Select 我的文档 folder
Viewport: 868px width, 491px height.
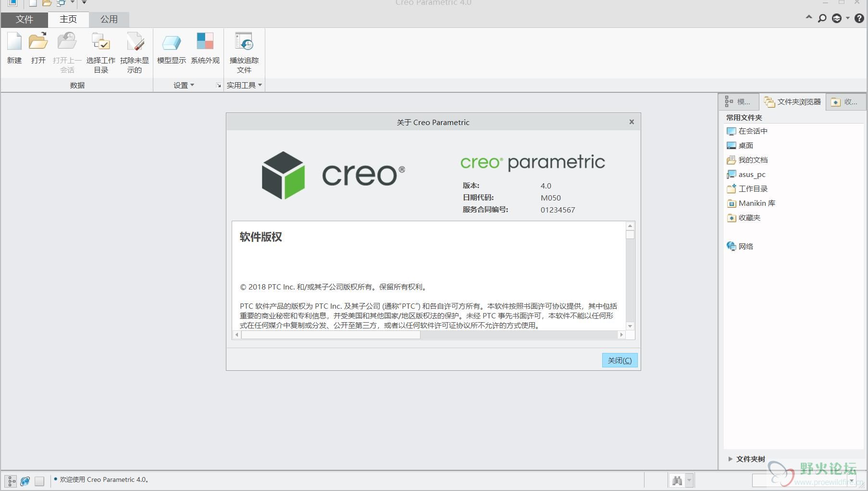pyautogui.click(x=747, y=160)
